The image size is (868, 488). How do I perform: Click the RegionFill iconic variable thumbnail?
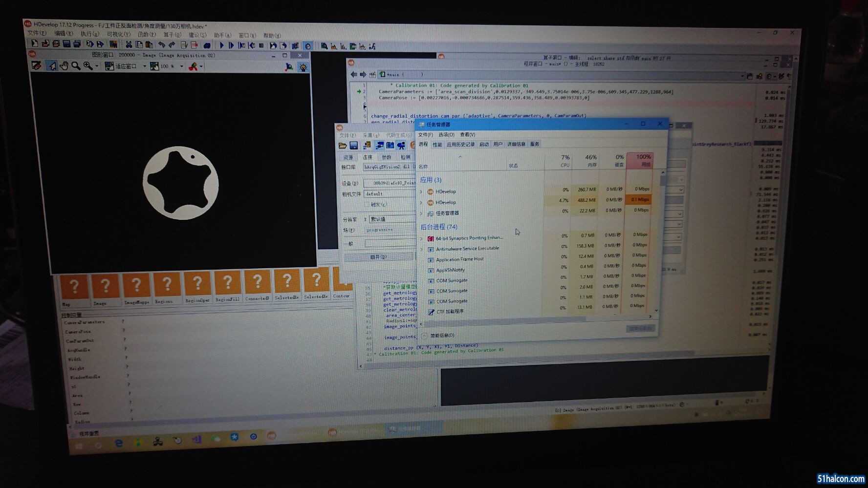tap(227, 286)
